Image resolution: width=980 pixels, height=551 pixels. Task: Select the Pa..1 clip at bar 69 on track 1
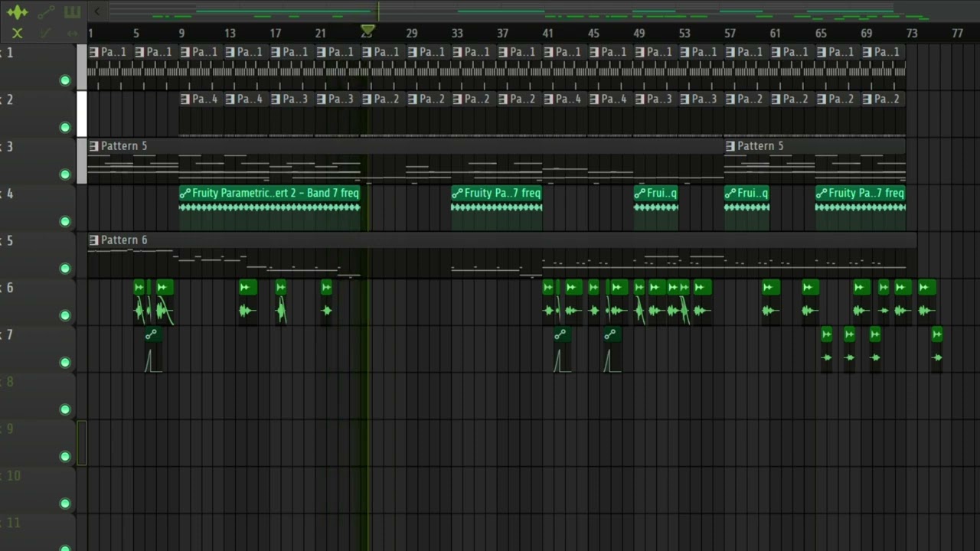[x=883, y=67]
